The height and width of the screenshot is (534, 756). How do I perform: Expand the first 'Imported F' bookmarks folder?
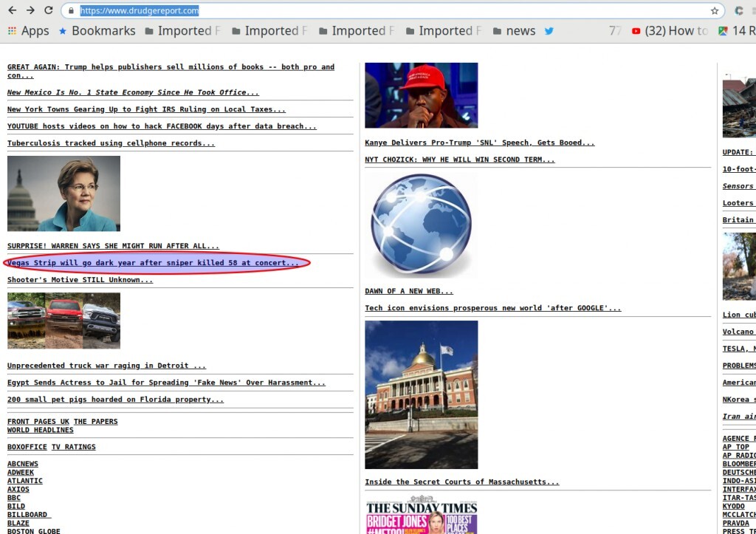[x=182, y=31]
